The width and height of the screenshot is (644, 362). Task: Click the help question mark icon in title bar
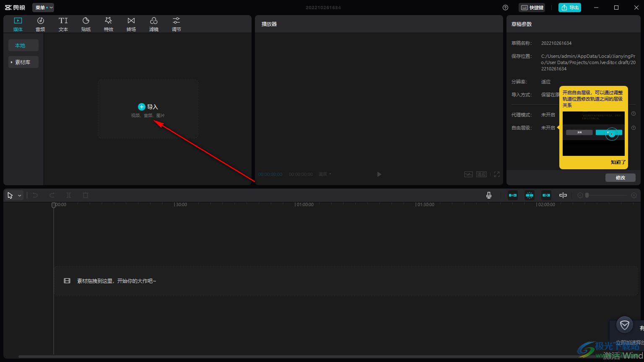505,8
